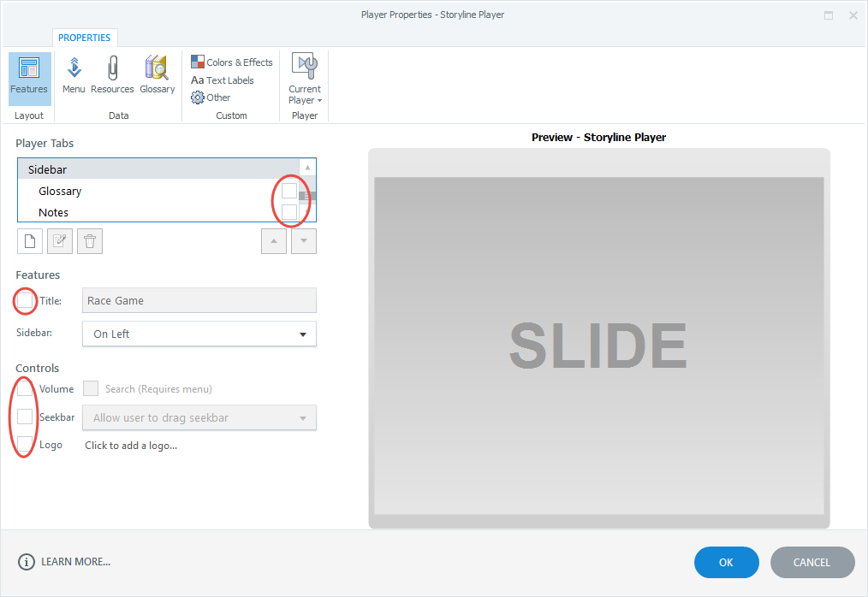Toggle the Seekbar checkbox
The width and height of the screenshot is (868, 597).
pyautogui.click(x=25, y=417)
